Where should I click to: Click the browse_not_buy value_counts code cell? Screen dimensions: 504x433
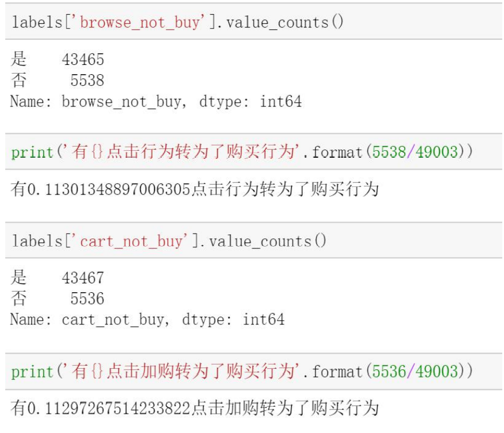pyautogui.click(x=254, y=22)
